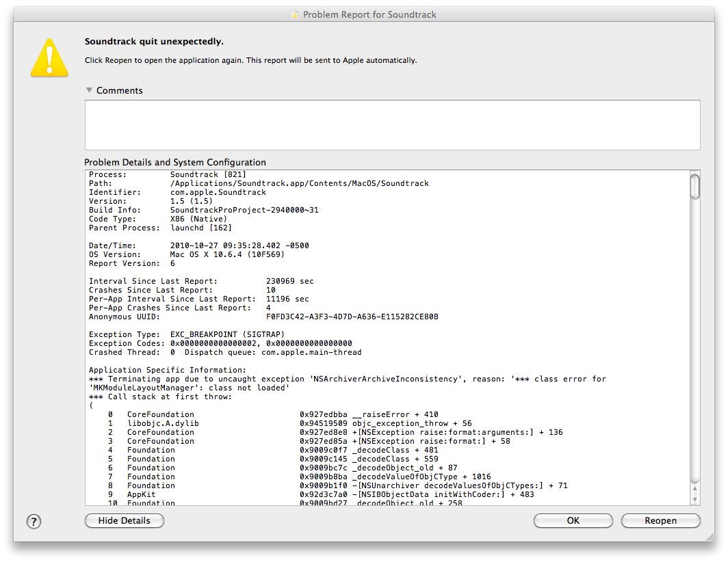This screenshot has height=562, width=728.
Task: Click 'Problem Details and System Configuration' label
Action: pos(175,162)
